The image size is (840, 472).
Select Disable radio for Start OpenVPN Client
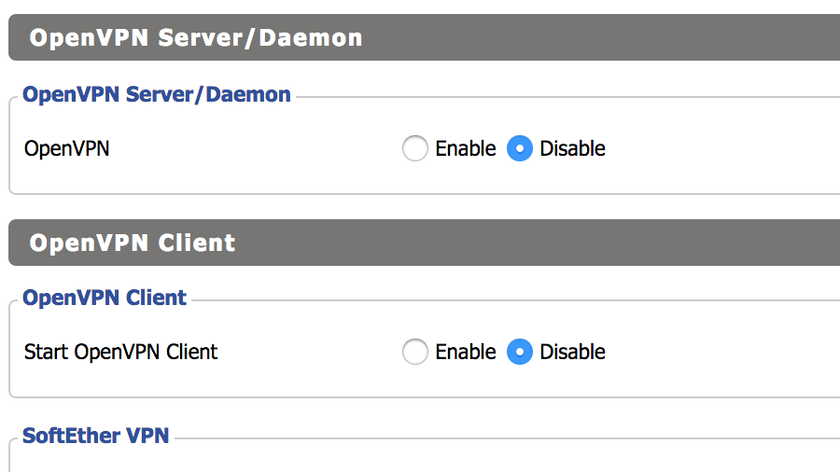coord(519,352)
